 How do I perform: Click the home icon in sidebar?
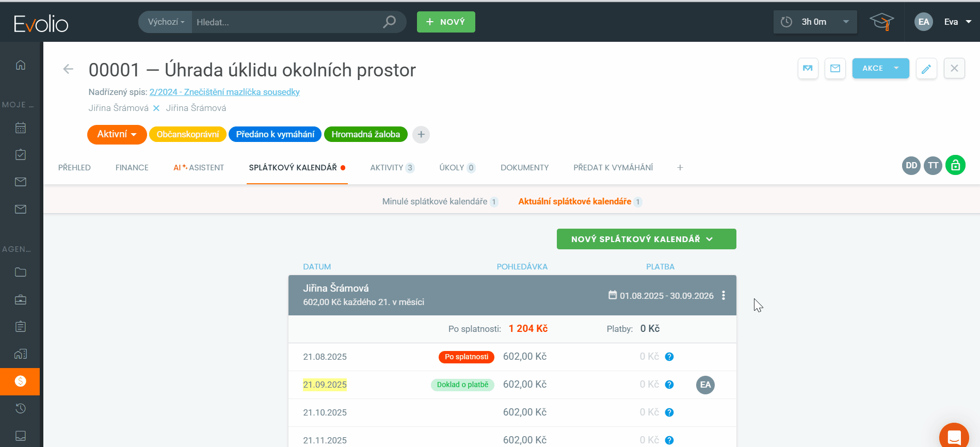point(21,65)
